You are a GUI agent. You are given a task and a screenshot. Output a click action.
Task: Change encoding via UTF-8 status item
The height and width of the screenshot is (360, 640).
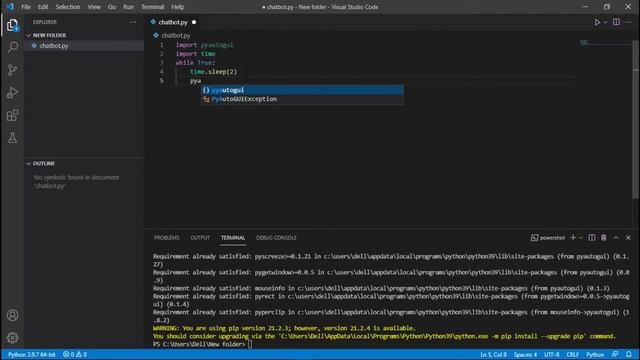click(552, 354)
